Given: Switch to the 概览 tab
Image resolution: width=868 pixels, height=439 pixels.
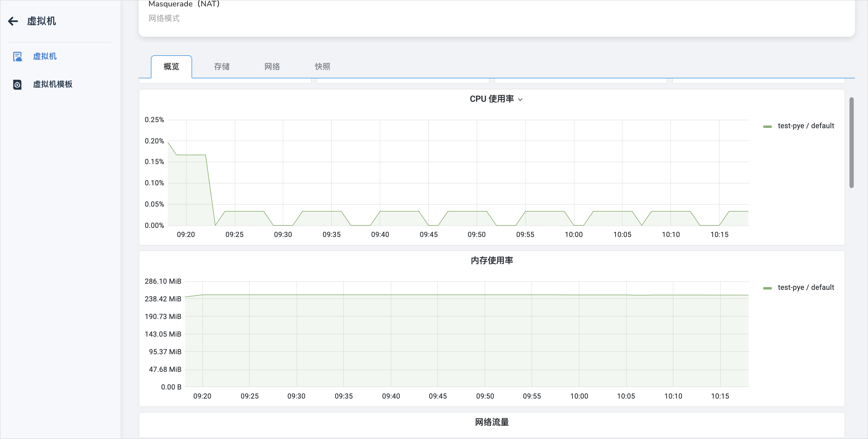Looking at the screenshot, I should coord(171,67).
